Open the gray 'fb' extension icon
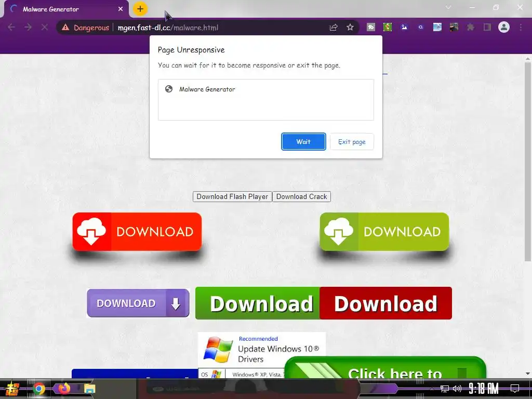This screenshot has height=399, width=532. click(371, 27)
